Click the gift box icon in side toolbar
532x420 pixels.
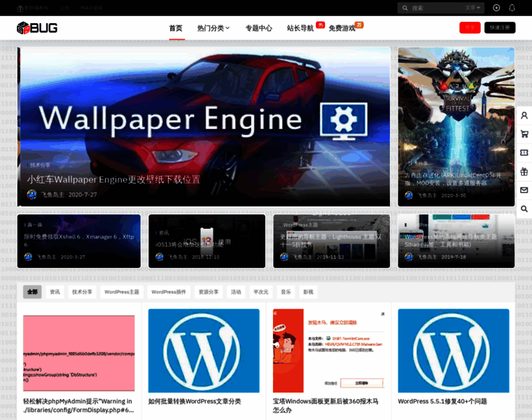524,171
